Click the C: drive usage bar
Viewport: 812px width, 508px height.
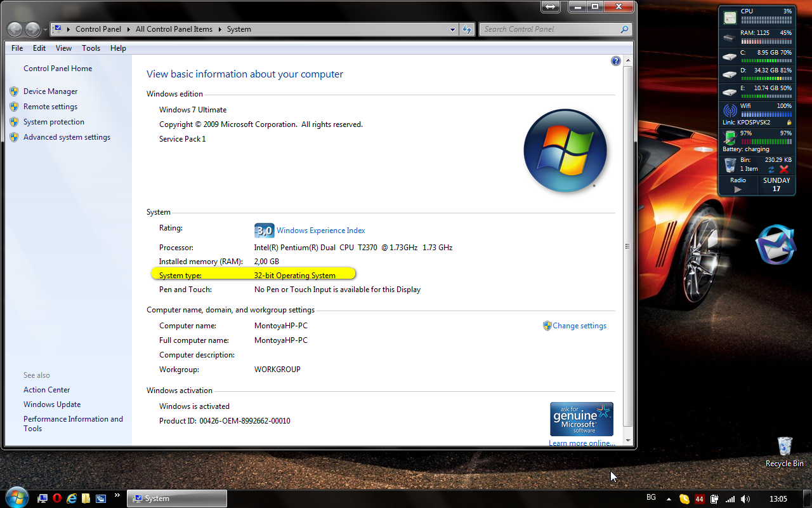pyautogui.click(x=766, y=60)
